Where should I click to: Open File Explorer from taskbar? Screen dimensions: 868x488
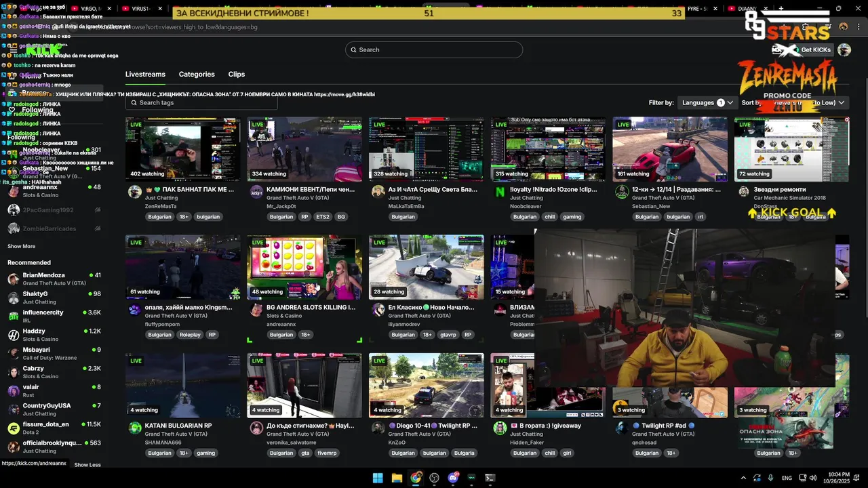coord(397,478)
